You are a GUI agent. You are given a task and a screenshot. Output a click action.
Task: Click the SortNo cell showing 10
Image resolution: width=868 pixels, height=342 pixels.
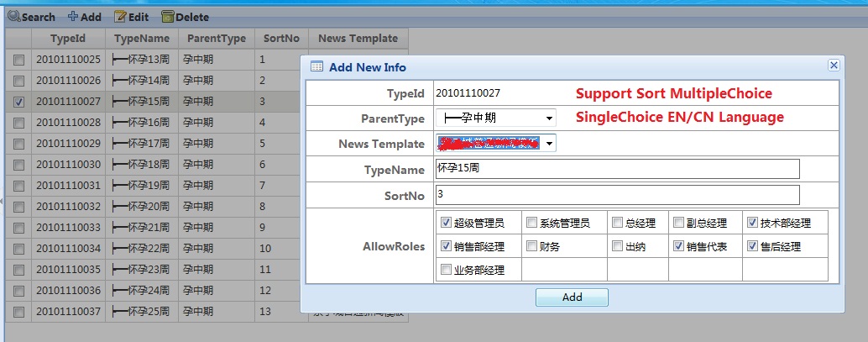[278, 249]
